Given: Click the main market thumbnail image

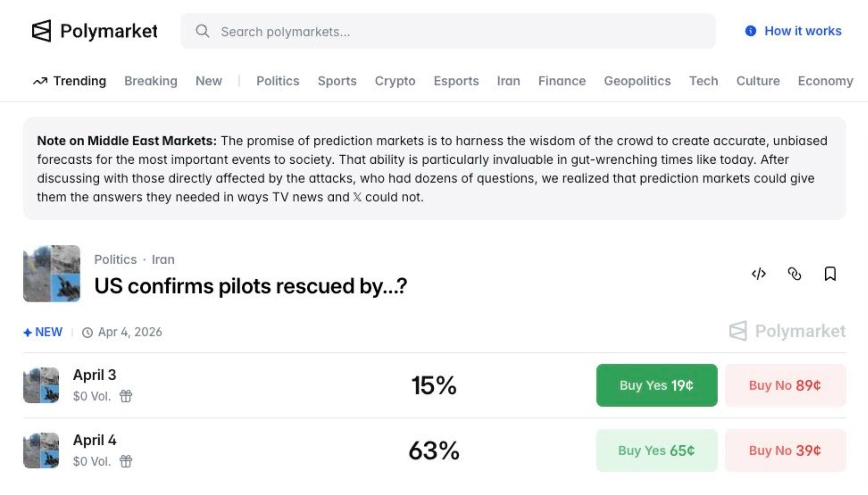Looking at the screenshot, I should [x=51, y=274].
